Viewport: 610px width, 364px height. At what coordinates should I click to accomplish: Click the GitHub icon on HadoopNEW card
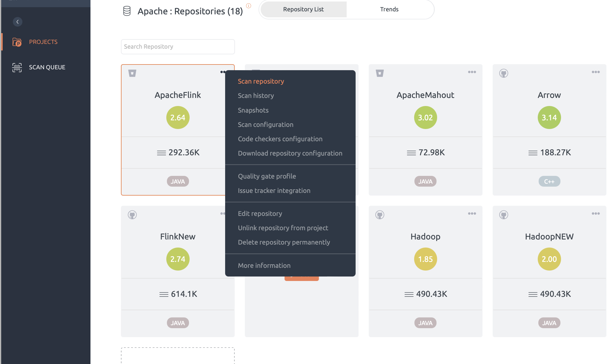[x=504, y=215]
